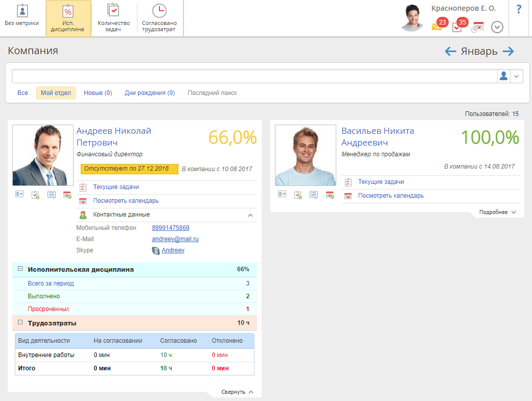The width and height of the screenshot is (532, 401).
Task: Click the employee search input field
Action: click(254, 76)
